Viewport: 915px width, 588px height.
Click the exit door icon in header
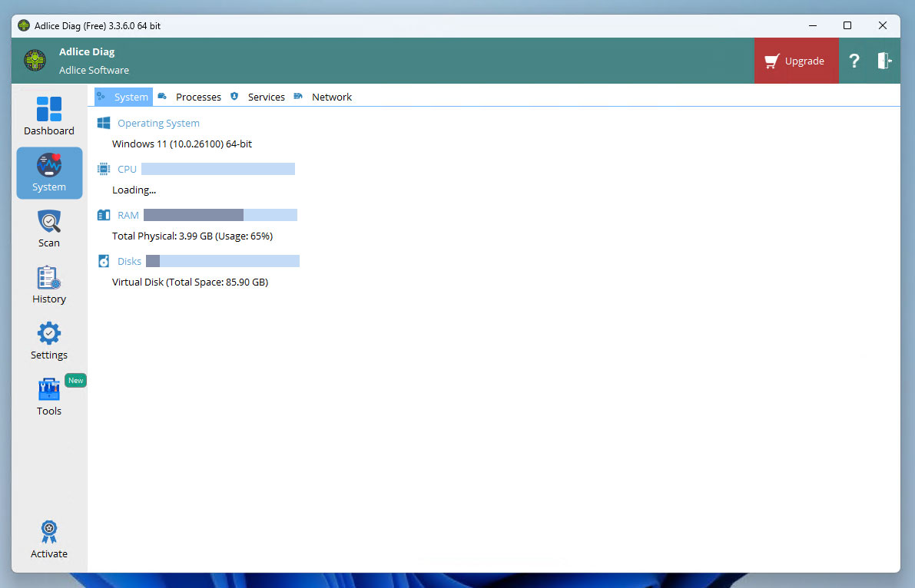pos(884,61)
